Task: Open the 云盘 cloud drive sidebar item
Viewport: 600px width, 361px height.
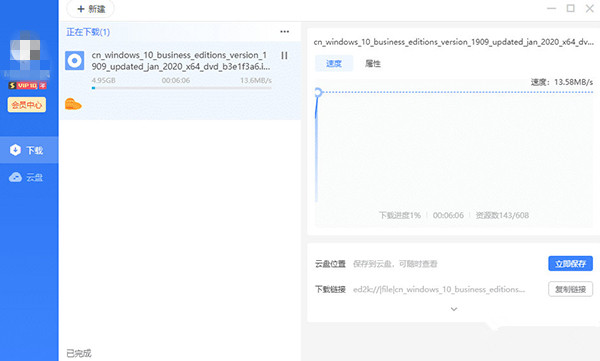Action: click(x=29, y=177)
